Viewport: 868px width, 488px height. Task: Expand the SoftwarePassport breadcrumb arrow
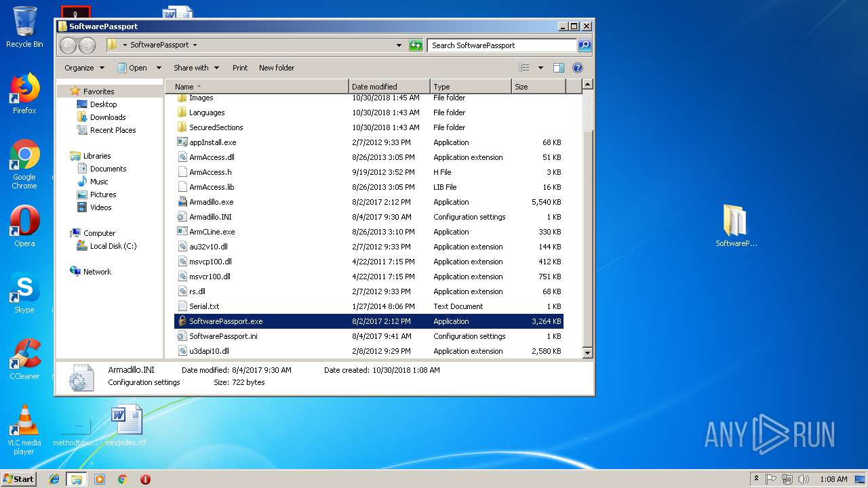coord(195,45)
